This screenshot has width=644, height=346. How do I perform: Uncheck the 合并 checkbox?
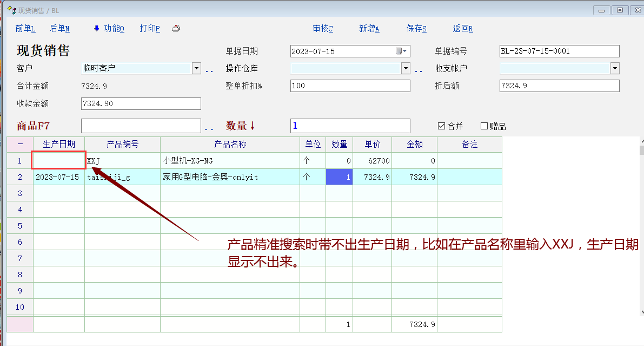tap(441, 126)
